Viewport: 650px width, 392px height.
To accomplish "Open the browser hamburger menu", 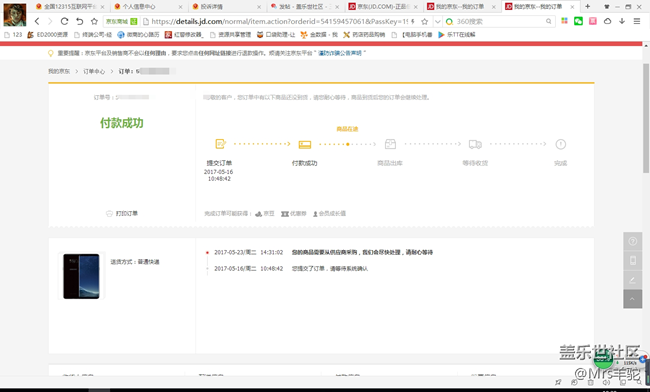I will (637, 21).
